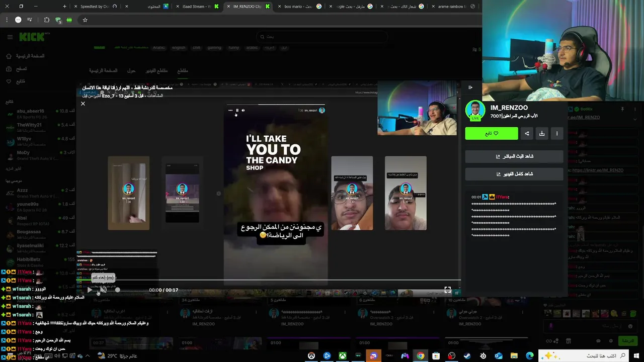Select the clips tab on the channel page
Image resolution: width=644 pixels, height=362 pixels.
[x=183, y=71]
